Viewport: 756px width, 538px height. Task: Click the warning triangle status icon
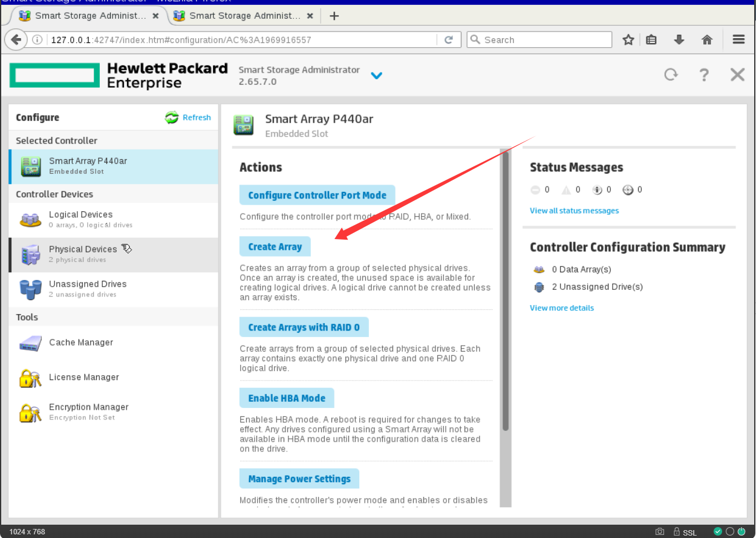tap(566, 190)
